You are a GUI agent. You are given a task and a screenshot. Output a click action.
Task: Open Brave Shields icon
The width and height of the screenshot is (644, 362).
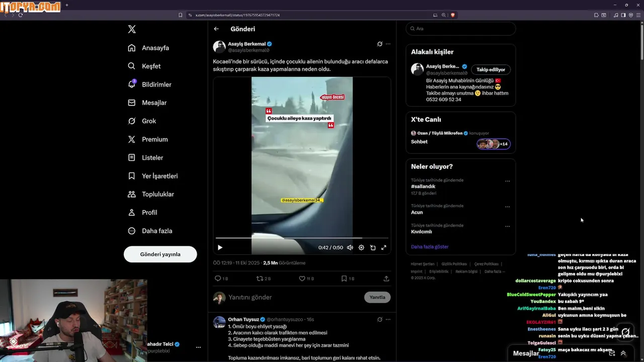click(453, 15)
